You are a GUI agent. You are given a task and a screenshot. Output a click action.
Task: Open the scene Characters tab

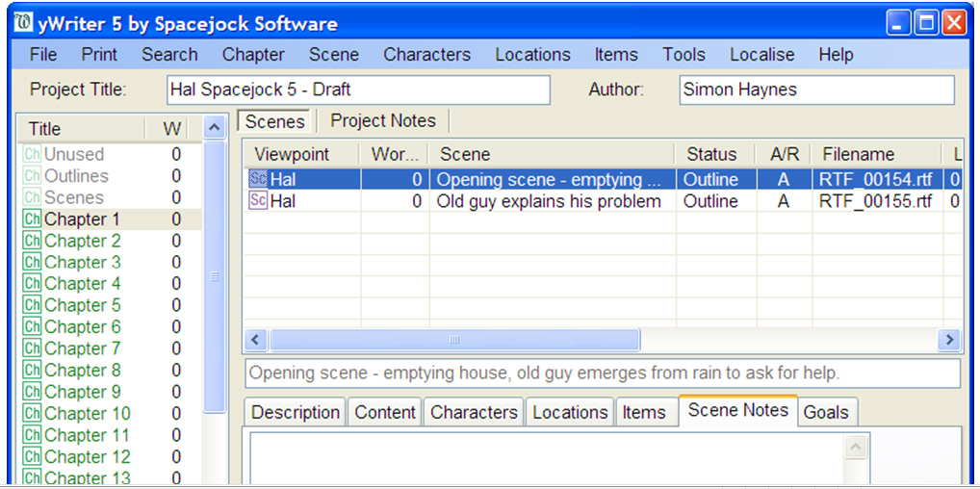[474, 413]
